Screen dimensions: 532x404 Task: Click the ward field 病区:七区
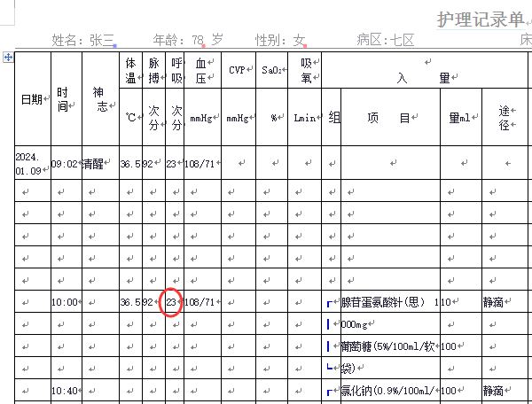point(386,41)
